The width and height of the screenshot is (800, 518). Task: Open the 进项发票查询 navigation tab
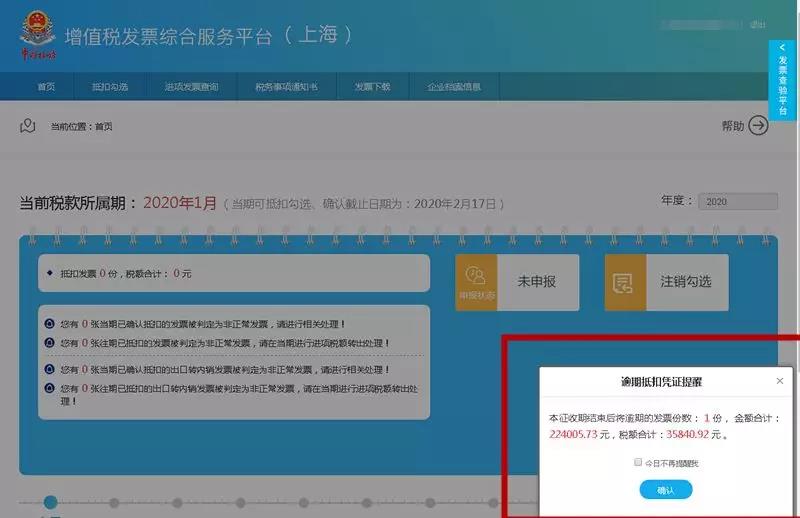click(x=192, y=87)
